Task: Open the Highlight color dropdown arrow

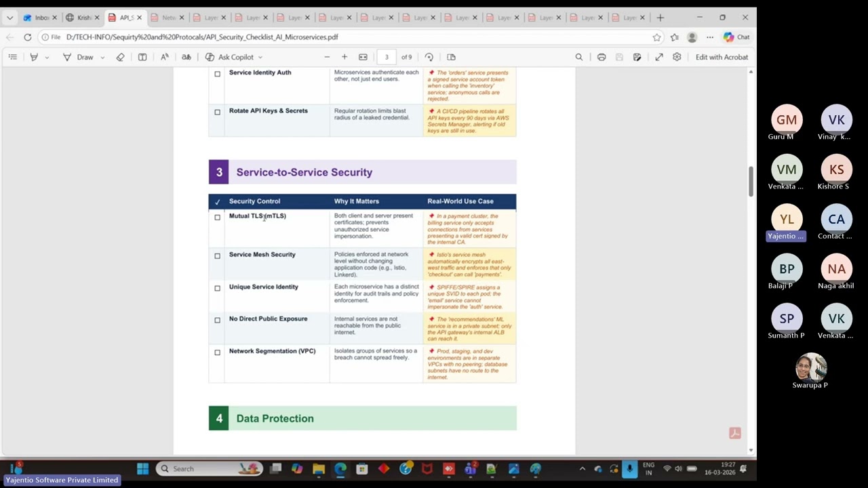Action: click(47, 58)
